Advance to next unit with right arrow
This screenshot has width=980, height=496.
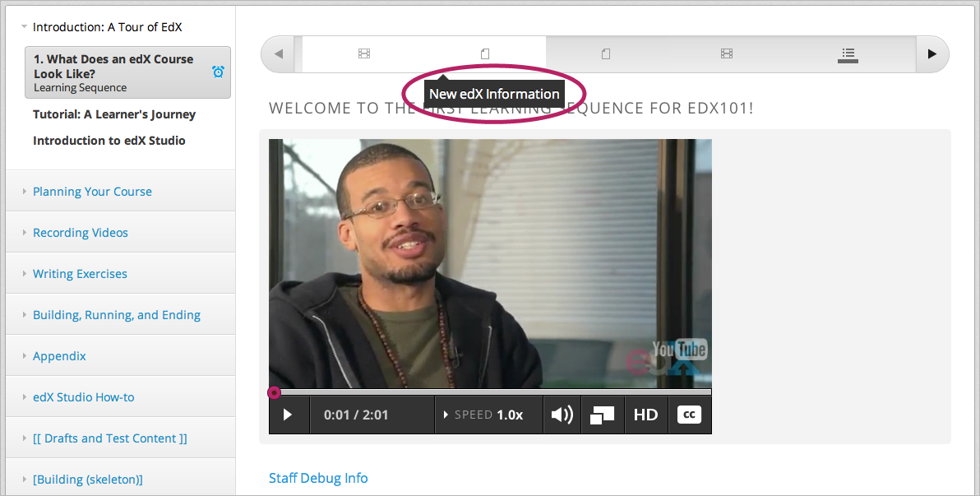pyautogui.click(x=931, y=54)
